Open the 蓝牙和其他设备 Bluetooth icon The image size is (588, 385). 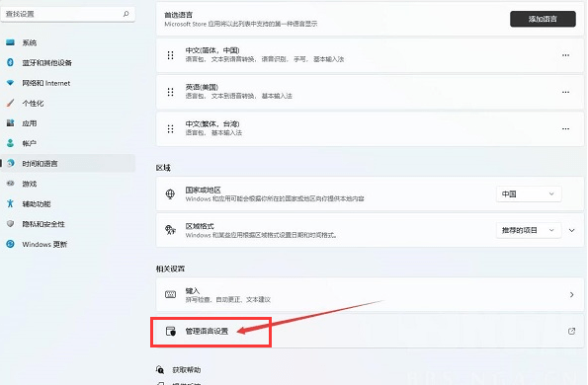[x=10, y=62]
